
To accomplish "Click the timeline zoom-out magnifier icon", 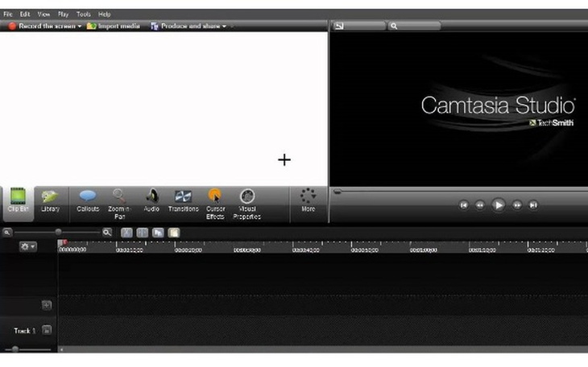I will click(x=7, y=233).
